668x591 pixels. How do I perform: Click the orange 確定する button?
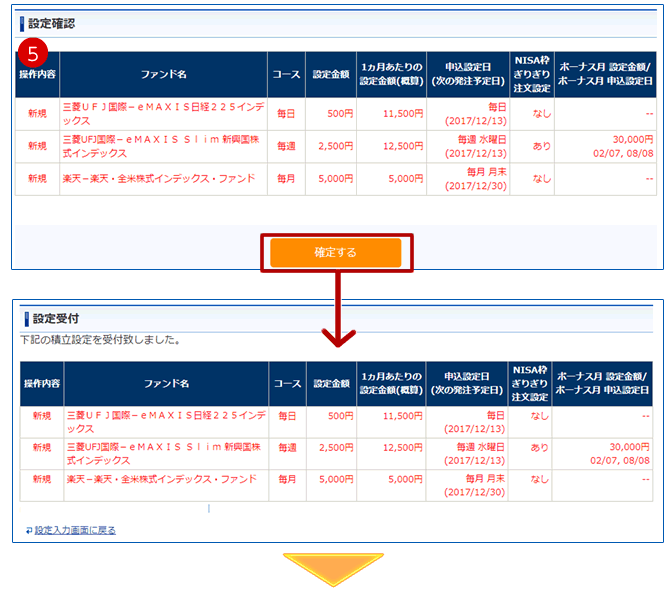(x=336, y=253)
